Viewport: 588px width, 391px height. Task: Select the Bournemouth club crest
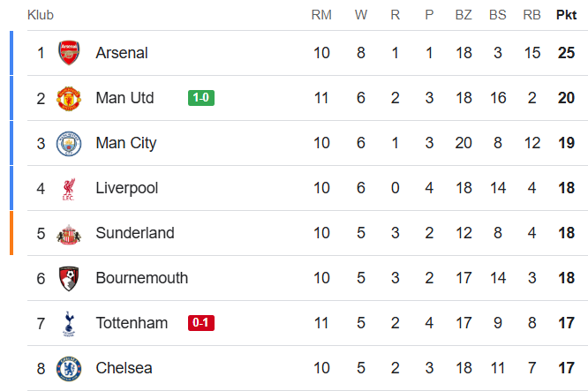tap(68, 278)
